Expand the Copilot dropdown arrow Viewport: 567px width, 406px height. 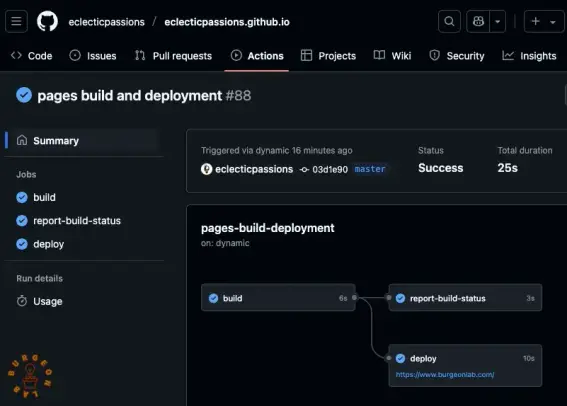(498, 22)
